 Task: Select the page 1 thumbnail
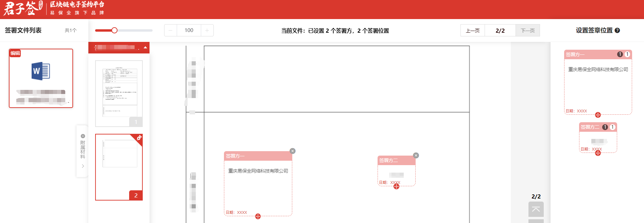(x=119, y=93)
